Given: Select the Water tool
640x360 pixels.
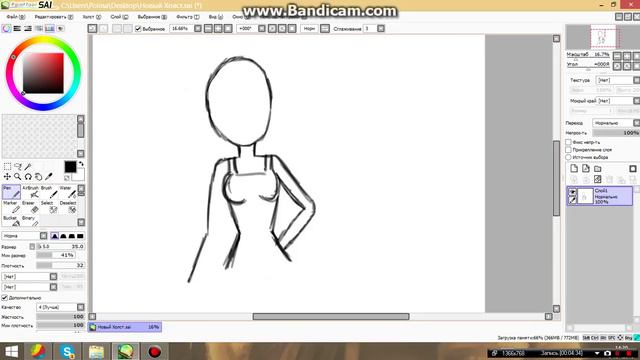Looking at the screenshot, I should (68, 192).
